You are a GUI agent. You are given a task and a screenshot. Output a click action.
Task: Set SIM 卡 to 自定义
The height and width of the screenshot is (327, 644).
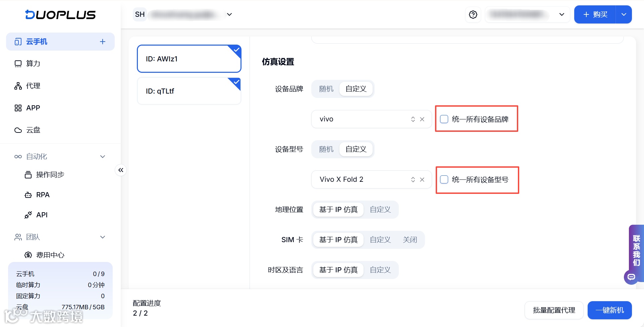coord(380,240)
